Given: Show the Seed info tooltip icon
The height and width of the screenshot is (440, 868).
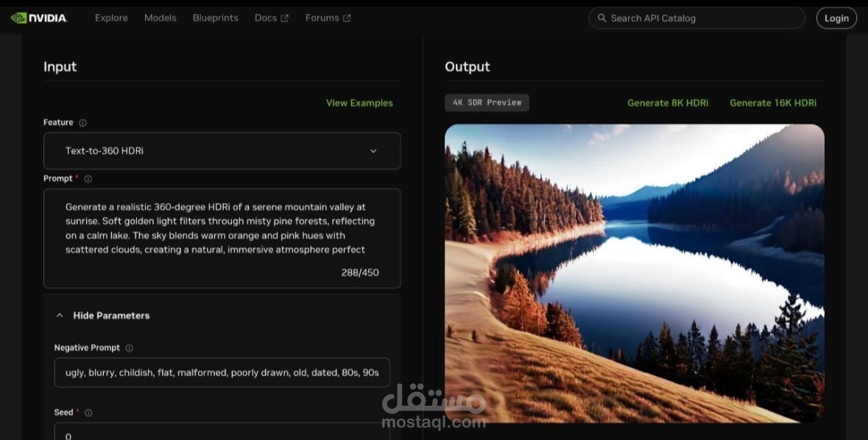Looking at the screenshot, I should [x=88, y=413].
